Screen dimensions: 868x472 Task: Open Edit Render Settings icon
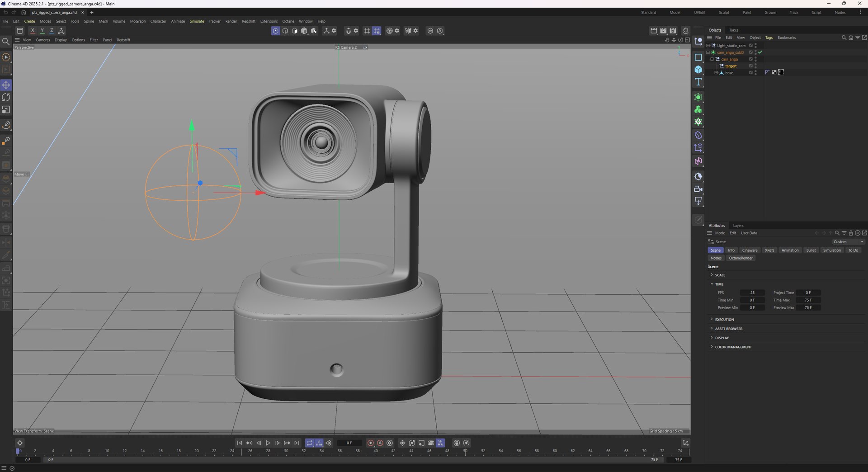click(673, 31)
